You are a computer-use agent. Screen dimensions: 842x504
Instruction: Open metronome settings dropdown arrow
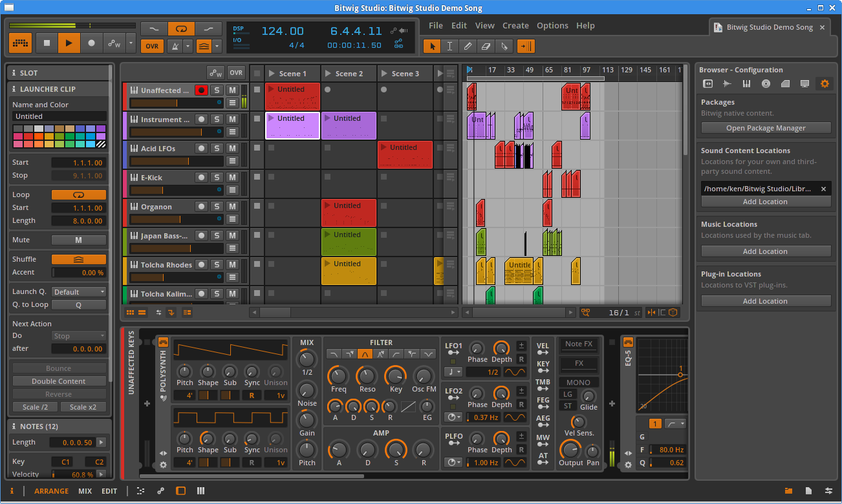click(x=188, y=46)
